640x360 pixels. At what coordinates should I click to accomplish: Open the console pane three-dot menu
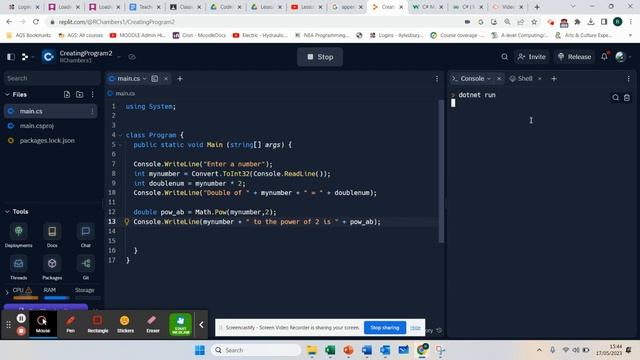coord(629,78)
